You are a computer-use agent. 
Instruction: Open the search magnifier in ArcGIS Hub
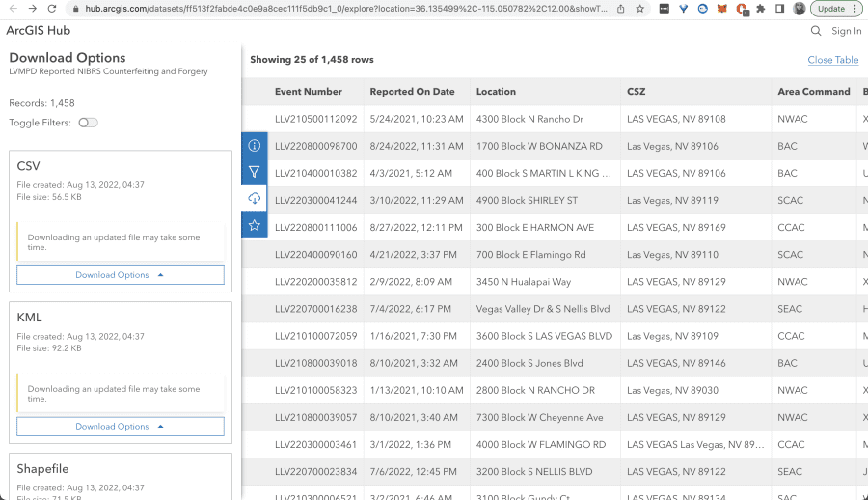point(815,31)
